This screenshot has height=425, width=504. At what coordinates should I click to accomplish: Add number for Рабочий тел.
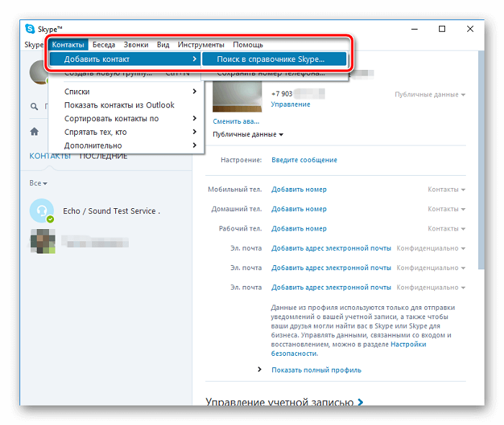(x=299, y=228)
